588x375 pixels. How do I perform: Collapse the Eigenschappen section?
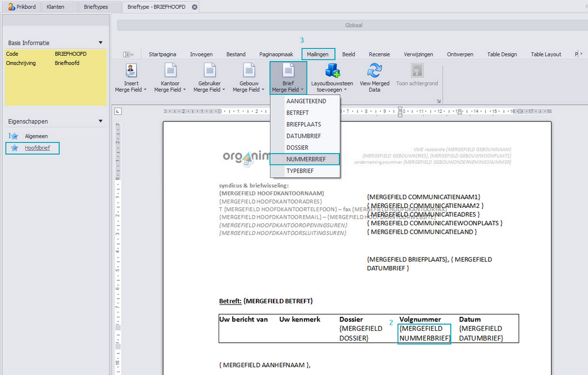point(101,121)
